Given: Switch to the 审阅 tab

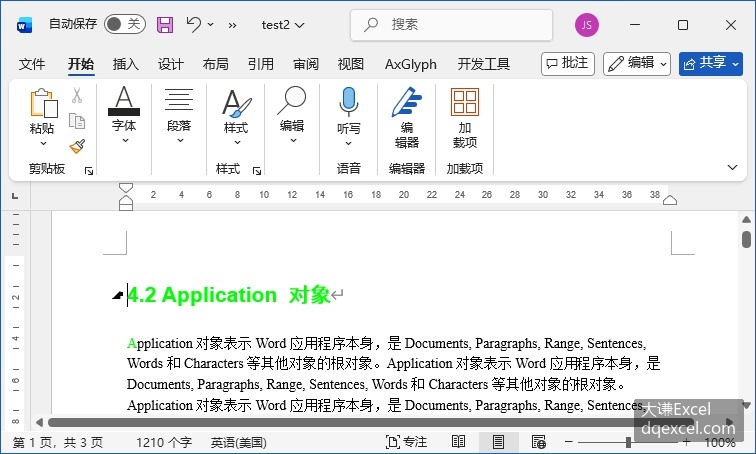Looking at the screenshot, I should [x=306, y=64].
